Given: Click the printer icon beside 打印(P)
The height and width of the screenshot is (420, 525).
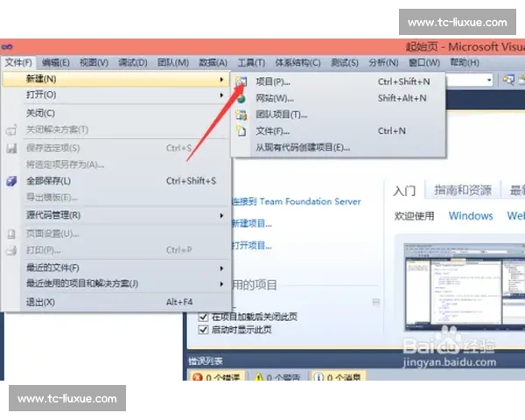Looking at the screenshot, I should [x=11, y=250].
